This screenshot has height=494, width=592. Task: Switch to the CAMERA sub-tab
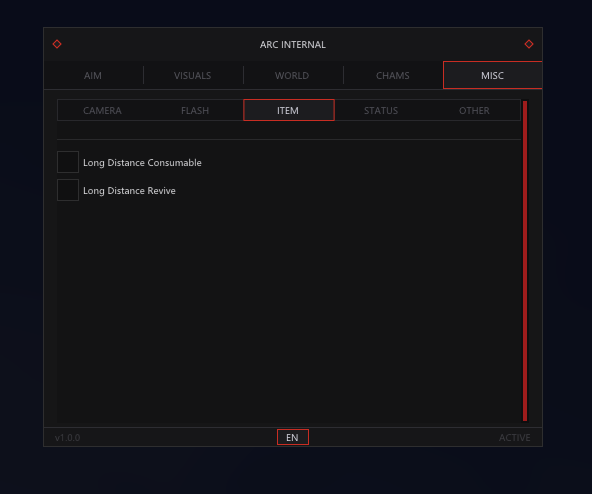[x=102, y=110]
